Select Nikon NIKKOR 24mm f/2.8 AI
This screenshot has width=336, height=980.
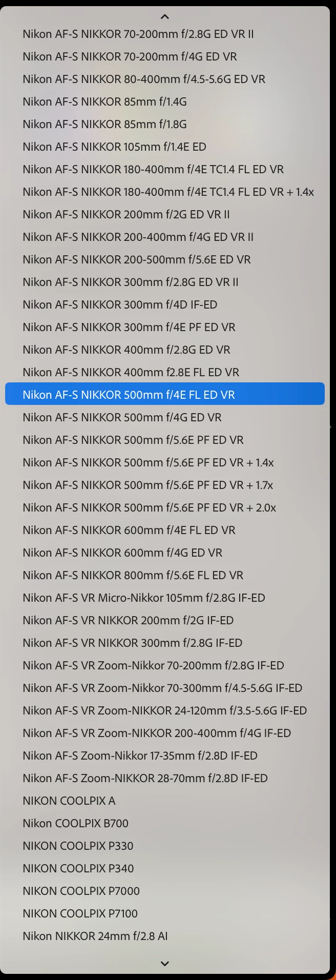point(165,936)
